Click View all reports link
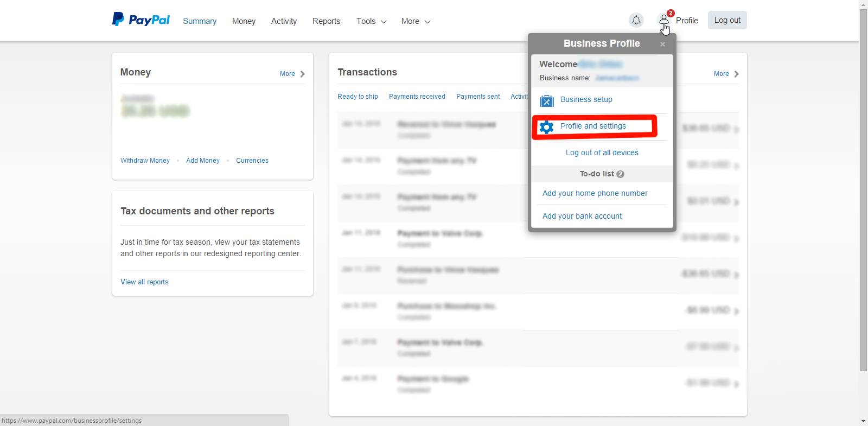 coord(144,282)
